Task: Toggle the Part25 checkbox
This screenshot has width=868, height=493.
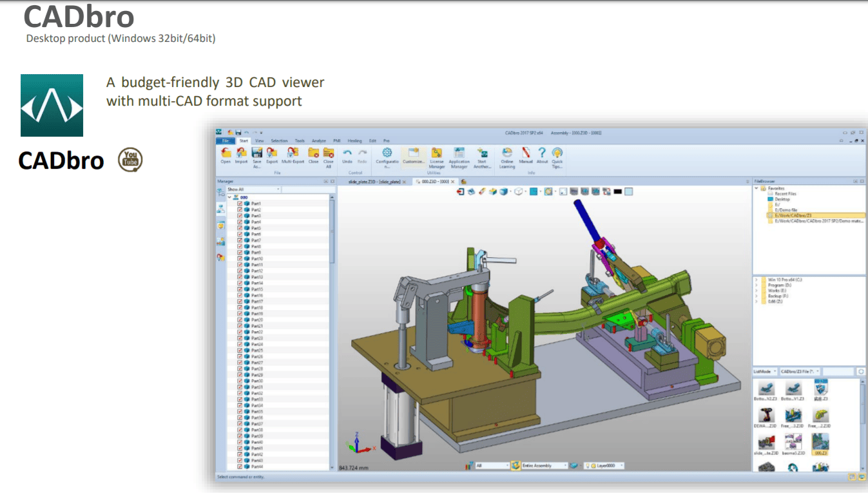Action: click(x=240, y=351)
